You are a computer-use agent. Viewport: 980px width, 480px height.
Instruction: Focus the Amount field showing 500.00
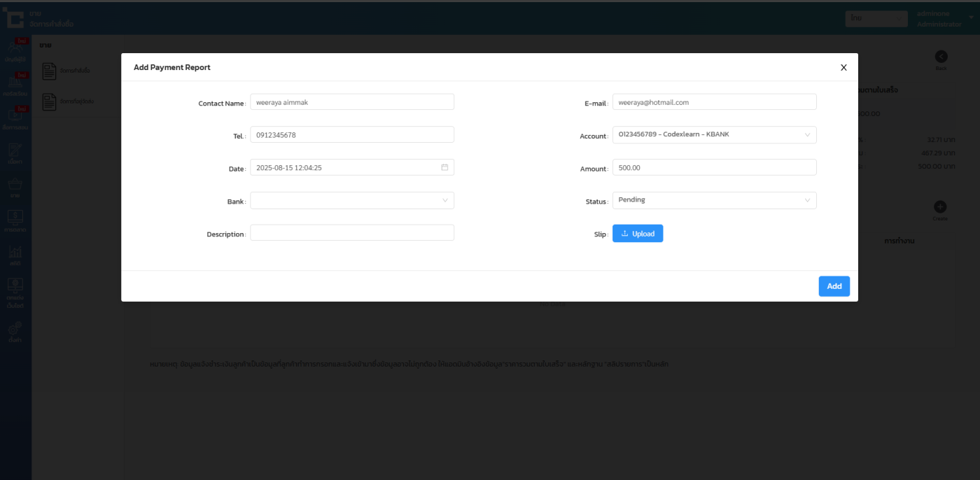[x=714, y=168]
